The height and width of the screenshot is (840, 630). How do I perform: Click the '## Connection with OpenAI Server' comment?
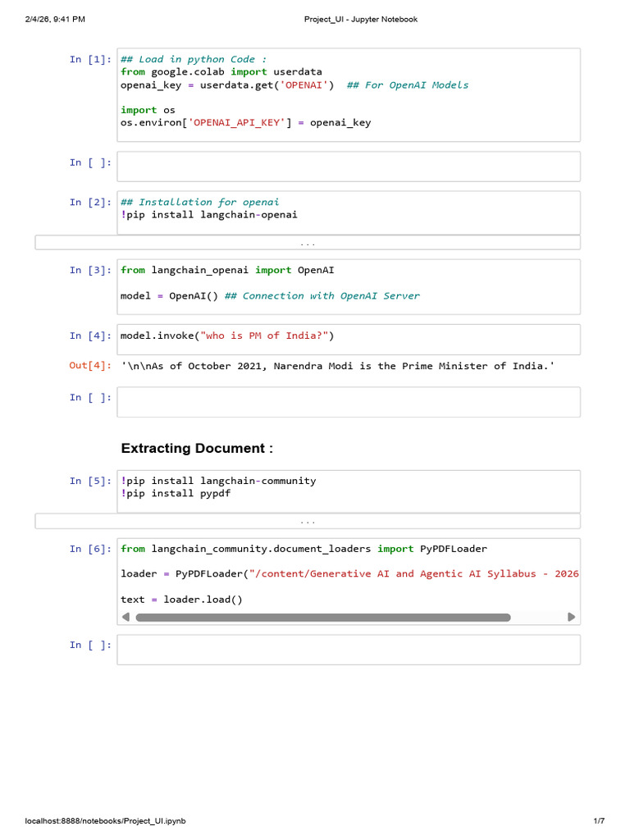point(322,295)
